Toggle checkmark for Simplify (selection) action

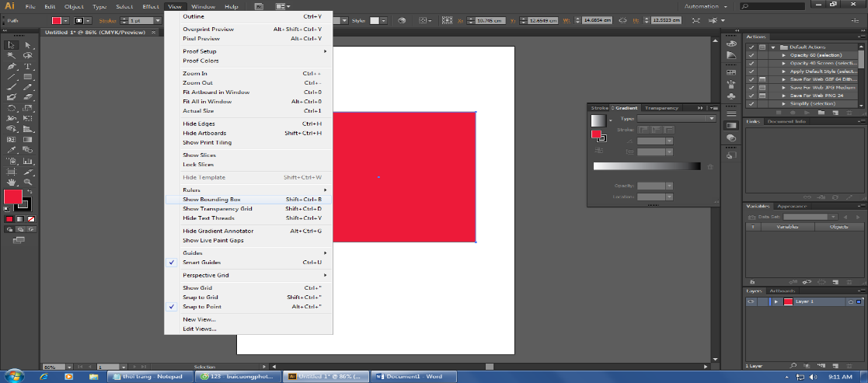[751, 104]
